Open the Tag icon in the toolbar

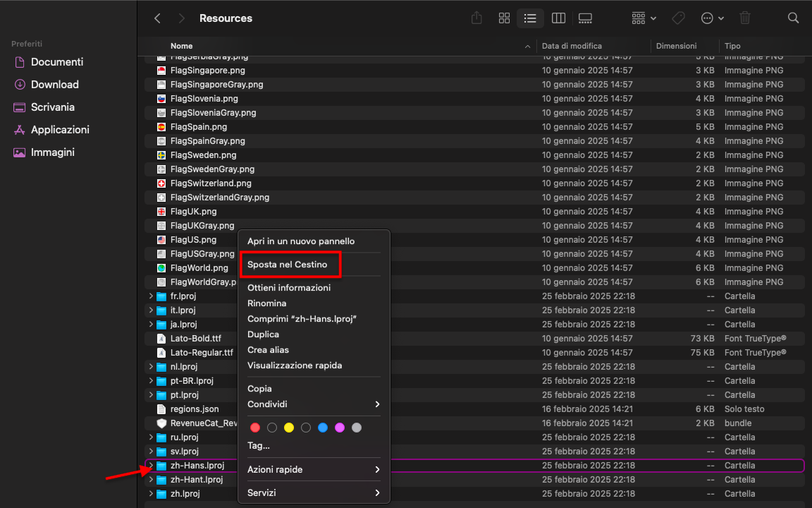678,18
